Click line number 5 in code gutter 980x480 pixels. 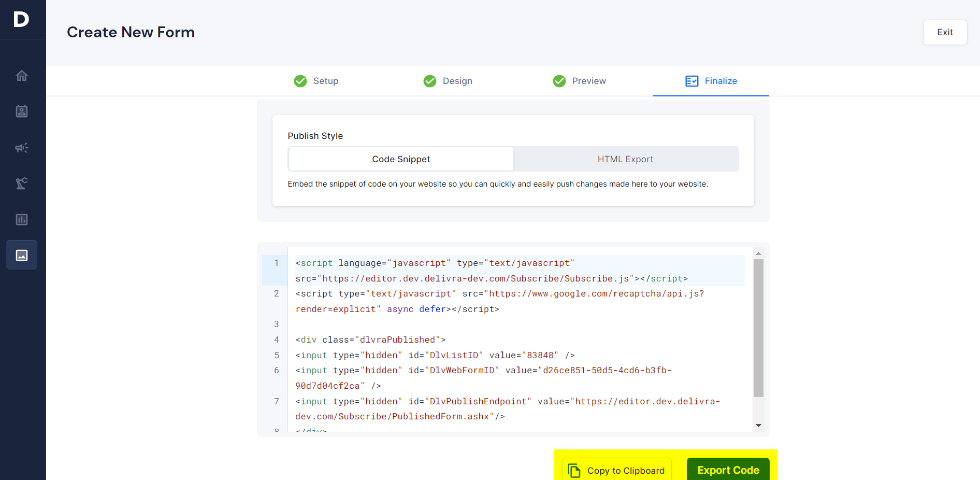pyautogui.click(x=277, y=355)
